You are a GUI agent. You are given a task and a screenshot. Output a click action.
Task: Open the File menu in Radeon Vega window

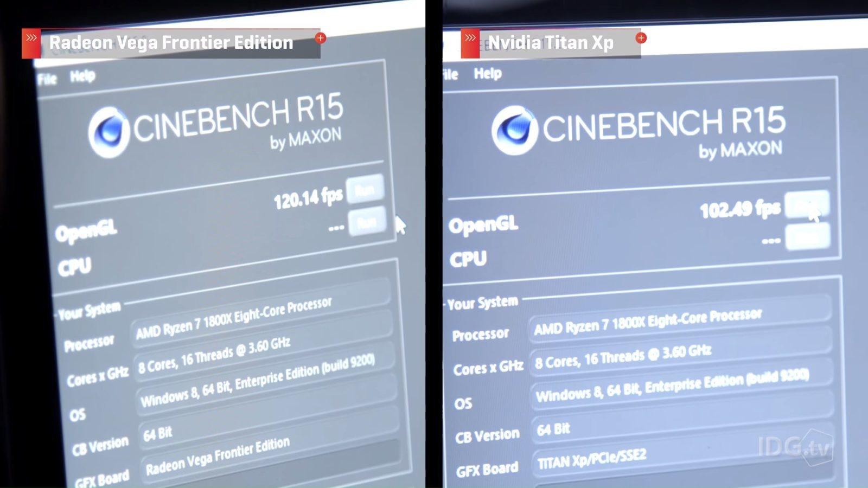[x=47, y=79]
